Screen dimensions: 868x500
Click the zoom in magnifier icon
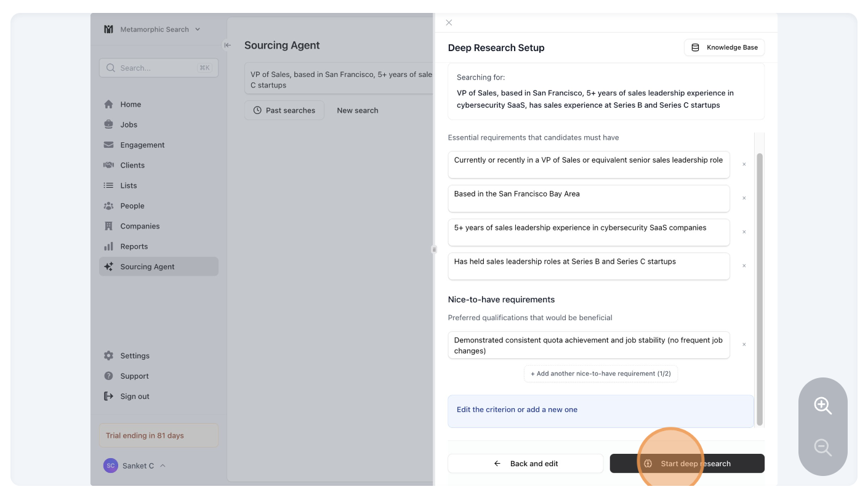[x=823, y=405]
